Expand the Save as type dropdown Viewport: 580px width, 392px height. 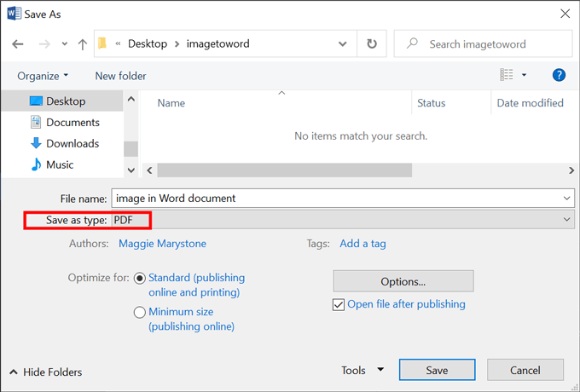[x=568, y=220]
